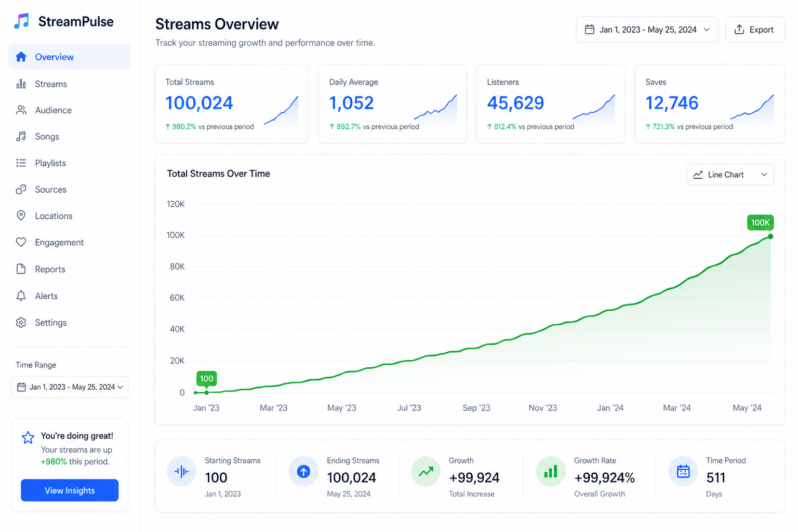Navigate to Audience
798x532 pixels.
pos(69,110)
